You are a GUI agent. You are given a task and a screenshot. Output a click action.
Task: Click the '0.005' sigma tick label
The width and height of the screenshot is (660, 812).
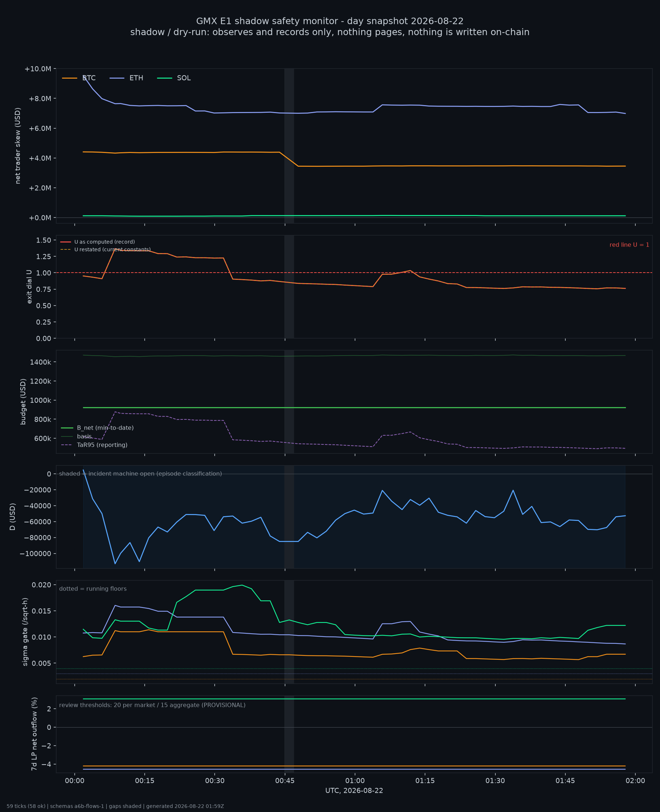click(42, 664)
